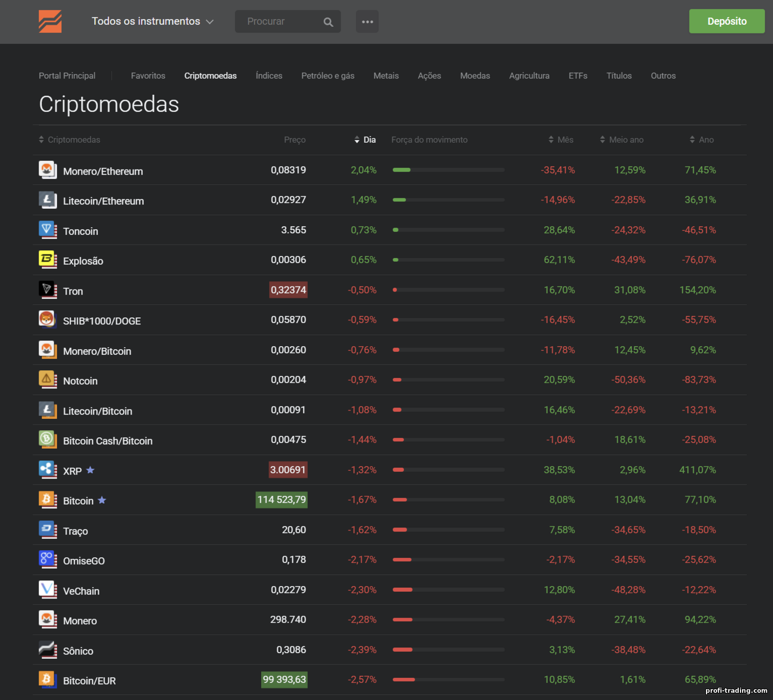This screenshot has width=773, height=700.
Task: Open the Tron instrument link
Action: 73,291
